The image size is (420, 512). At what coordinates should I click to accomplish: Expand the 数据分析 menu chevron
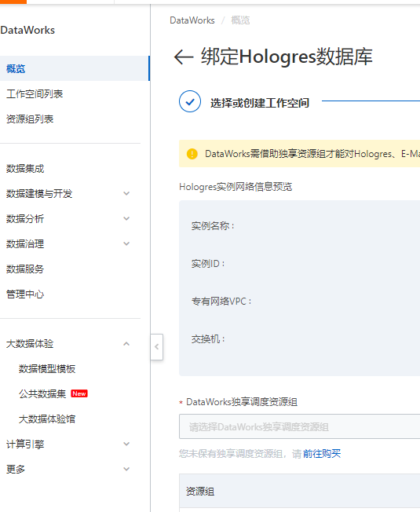coord(126,219)
